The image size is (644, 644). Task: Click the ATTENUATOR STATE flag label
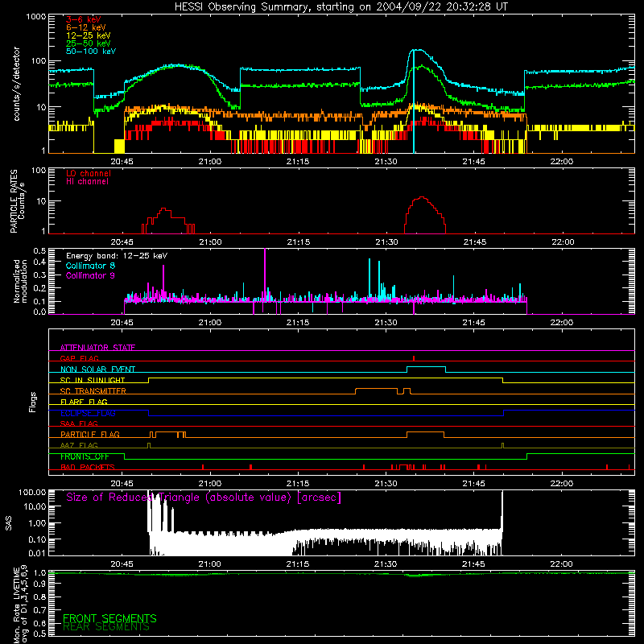(97, 348)
